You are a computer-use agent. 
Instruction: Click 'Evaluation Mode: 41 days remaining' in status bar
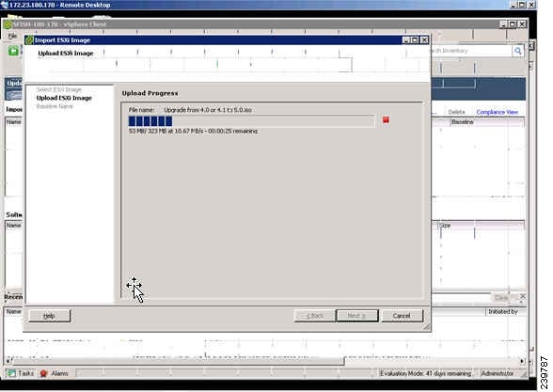point(426,373)
